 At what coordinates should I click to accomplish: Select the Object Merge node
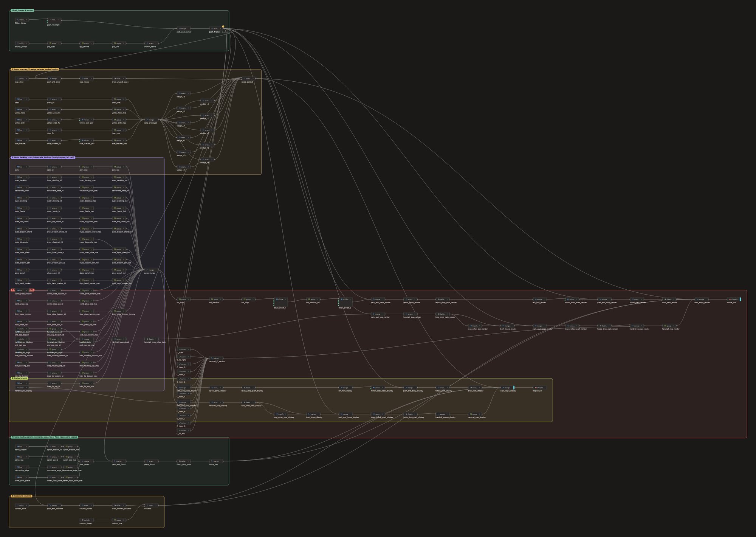[22, 20]
